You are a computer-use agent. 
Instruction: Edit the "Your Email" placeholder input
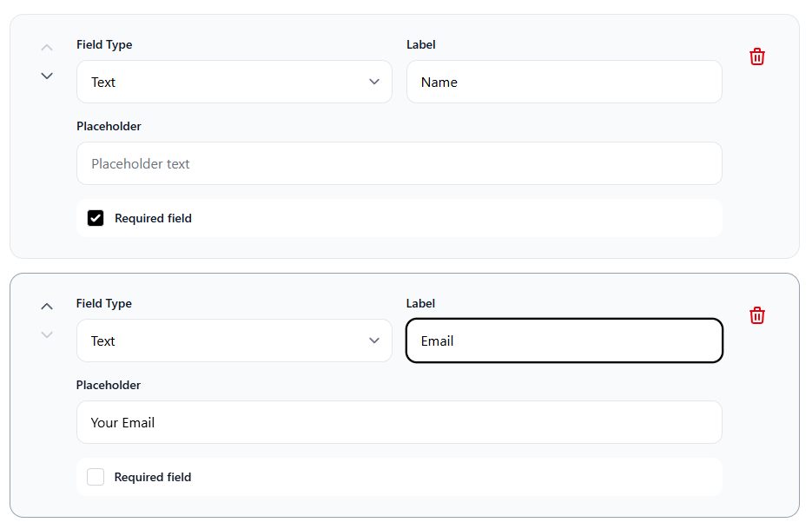click(x=399, y=422)
